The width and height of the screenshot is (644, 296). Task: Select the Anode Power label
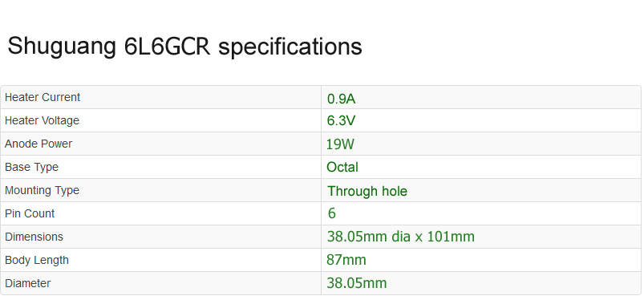pyautogui.click(x=38, y=144)
